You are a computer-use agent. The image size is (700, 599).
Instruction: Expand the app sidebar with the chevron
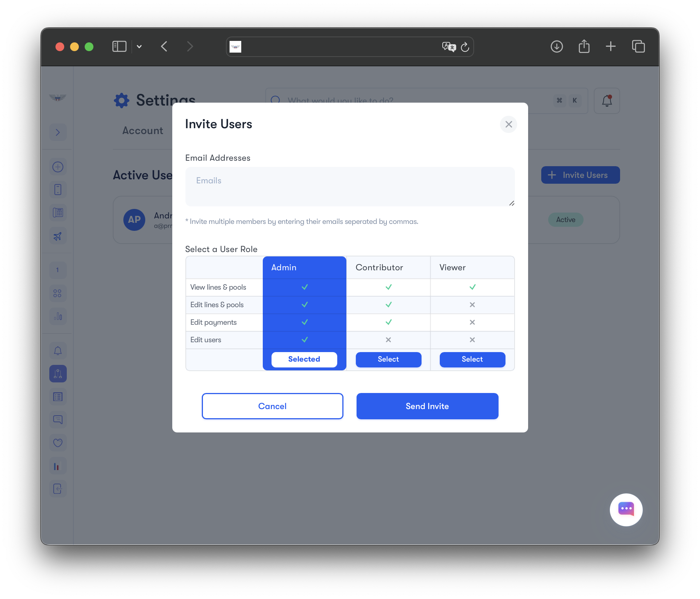coord(58,132)
